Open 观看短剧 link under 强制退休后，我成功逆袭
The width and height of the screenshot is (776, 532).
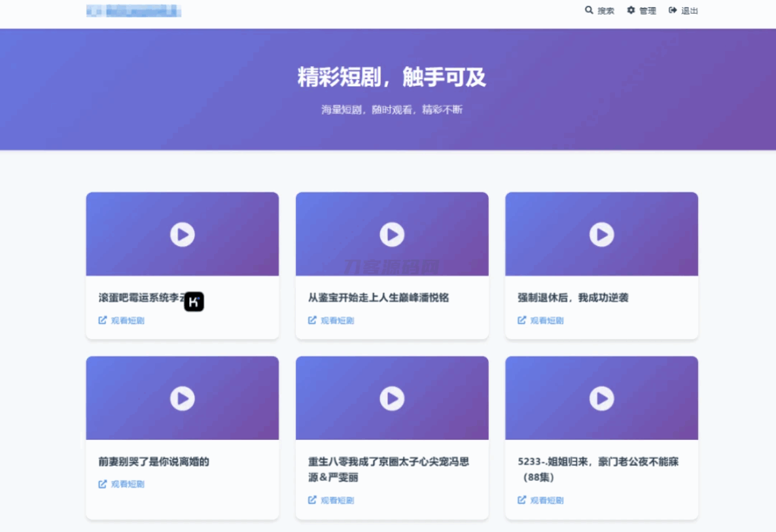pyautogui.click(x=540, y=320)
